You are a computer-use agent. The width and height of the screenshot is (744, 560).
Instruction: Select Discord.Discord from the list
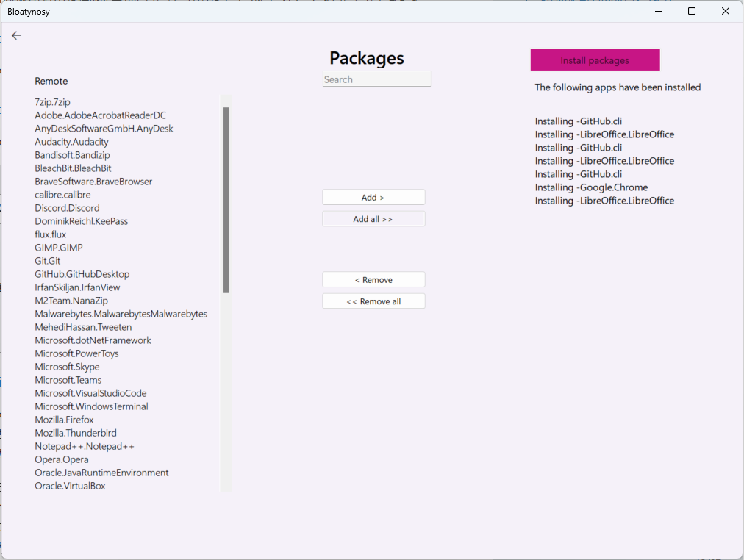[67, 207]
